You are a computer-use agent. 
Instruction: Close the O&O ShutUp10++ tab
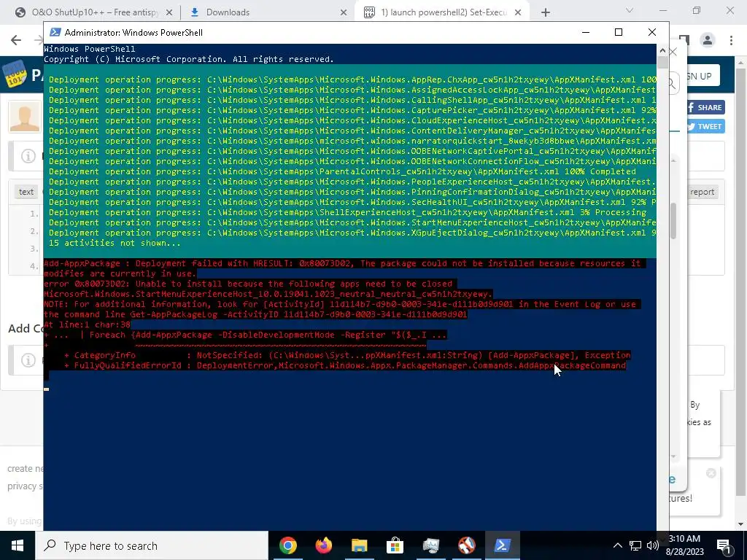[169, 13]
